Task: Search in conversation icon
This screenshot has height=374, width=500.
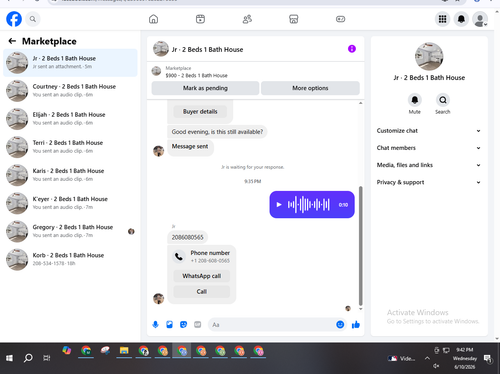Action: [x=443, y=100]
